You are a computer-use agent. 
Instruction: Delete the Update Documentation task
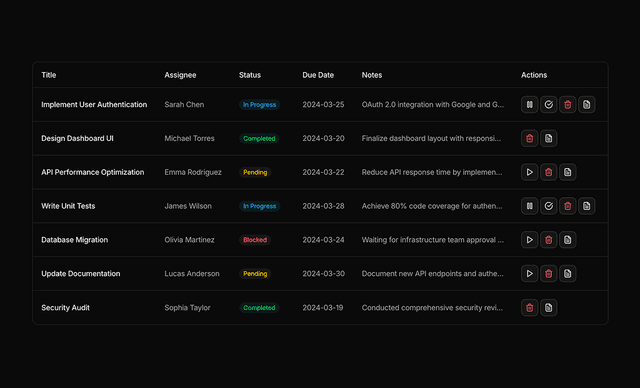coord(549,274)
